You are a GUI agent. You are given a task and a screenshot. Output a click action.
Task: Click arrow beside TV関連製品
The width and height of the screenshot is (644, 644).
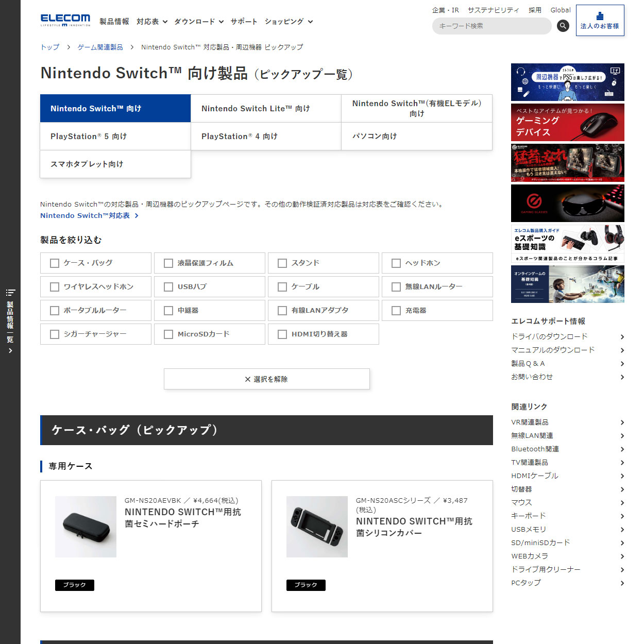tap(622, 463)
